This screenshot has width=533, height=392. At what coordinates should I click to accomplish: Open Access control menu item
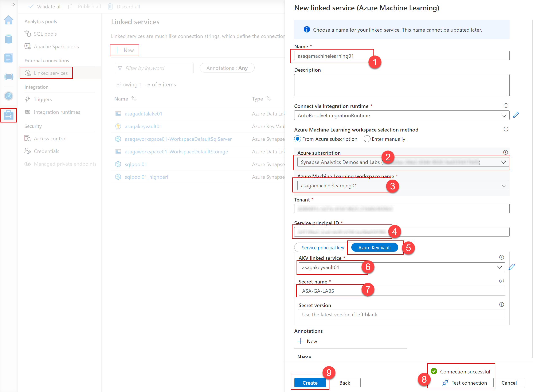coord(46,139)
